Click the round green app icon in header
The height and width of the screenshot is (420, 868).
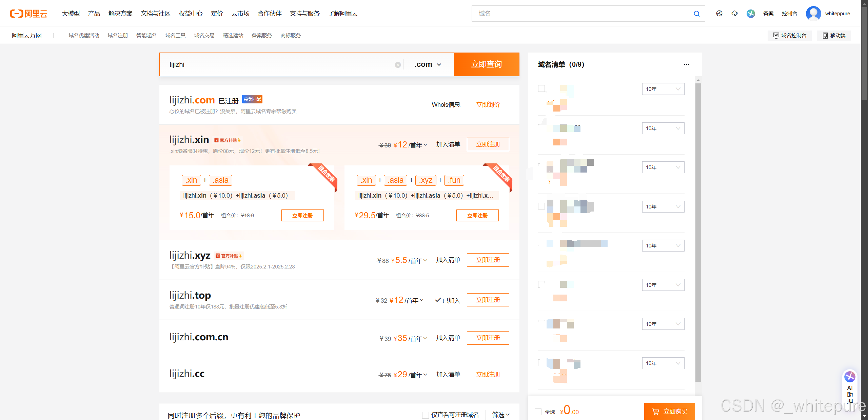pyautogui.click(x=750, y=14)
